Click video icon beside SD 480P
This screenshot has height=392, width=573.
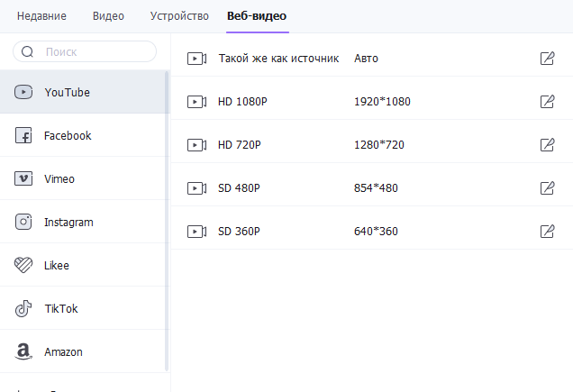click(x=197, y=188)
